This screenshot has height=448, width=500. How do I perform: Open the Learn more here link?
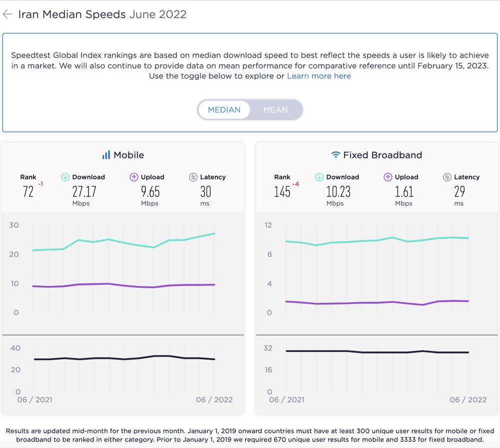point(319,76)
